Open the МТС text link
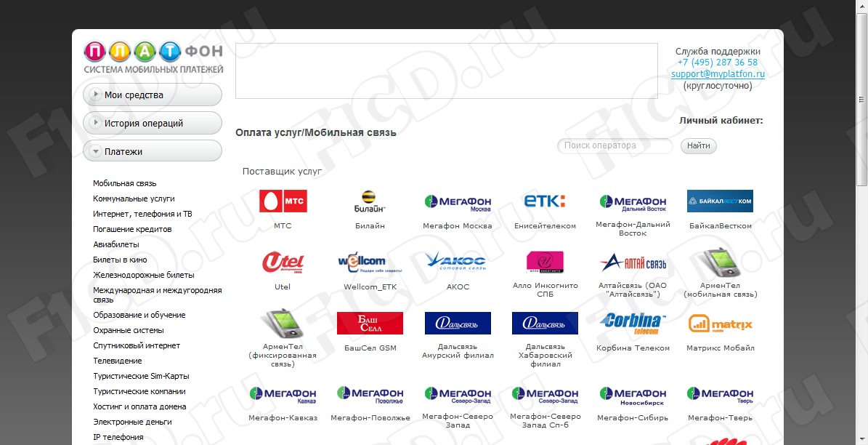Viewport: 868px width, 445px height. coord(283,225)
